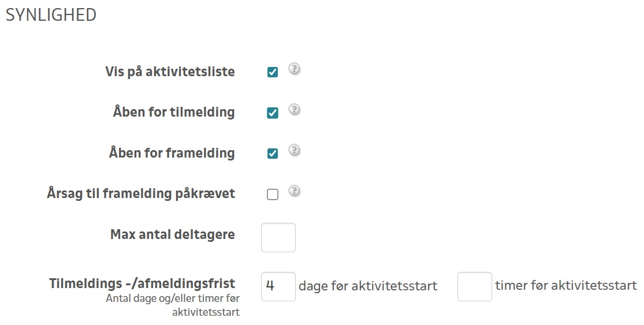Click the 'Åben for tilmelding' label
Image resolution: width=644 pixels, height=325 pixels.
coord(174,112)
